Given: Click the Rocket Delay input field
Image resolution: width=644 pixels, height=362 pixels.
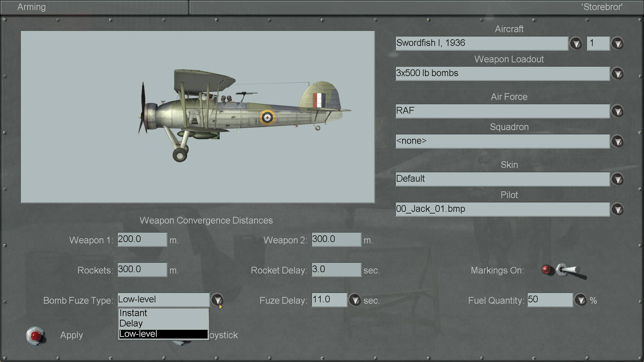Looking at the screenshot, I should click(336, 269).
